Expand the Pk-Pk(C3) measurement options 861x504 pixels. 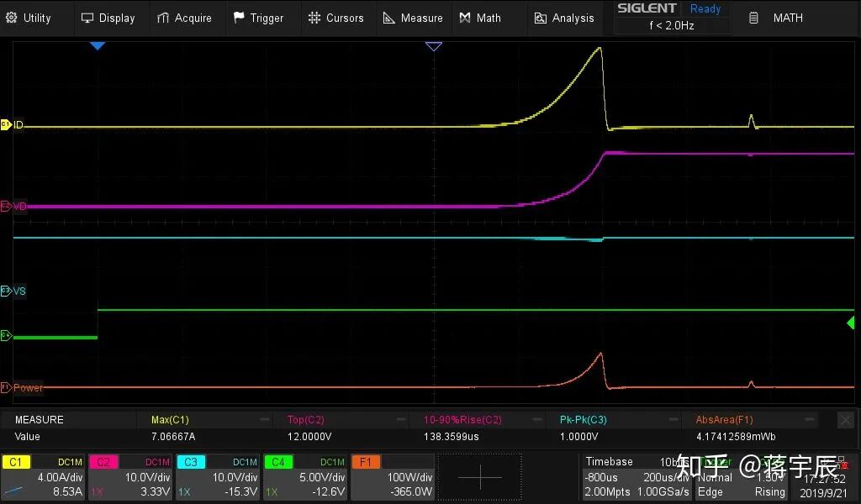(673, 419)
